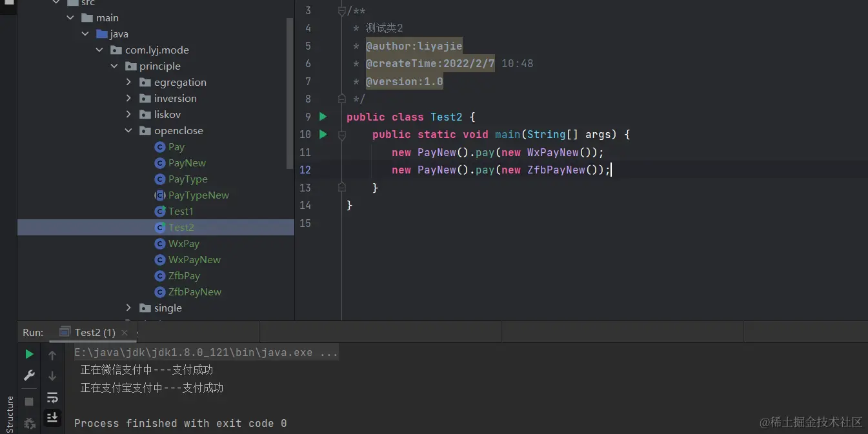The image size is (868, 434).
Task: Collapse the com.lyj.mode package chevron
Action: click(x=99, y=50)
